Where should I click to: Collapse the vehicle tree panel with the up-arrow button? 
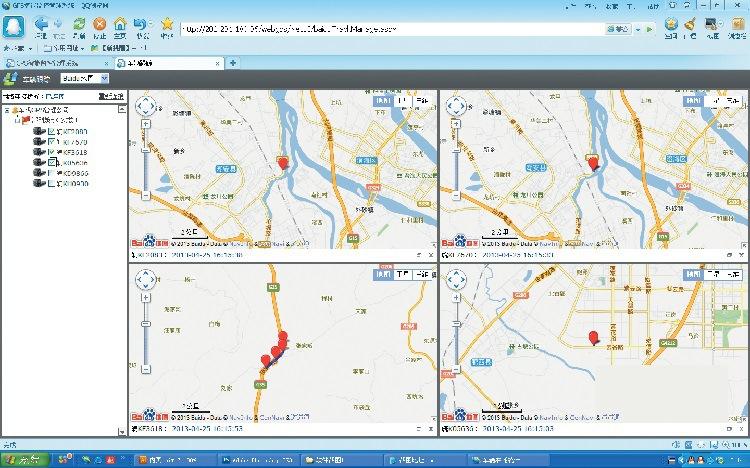point(121,110)
